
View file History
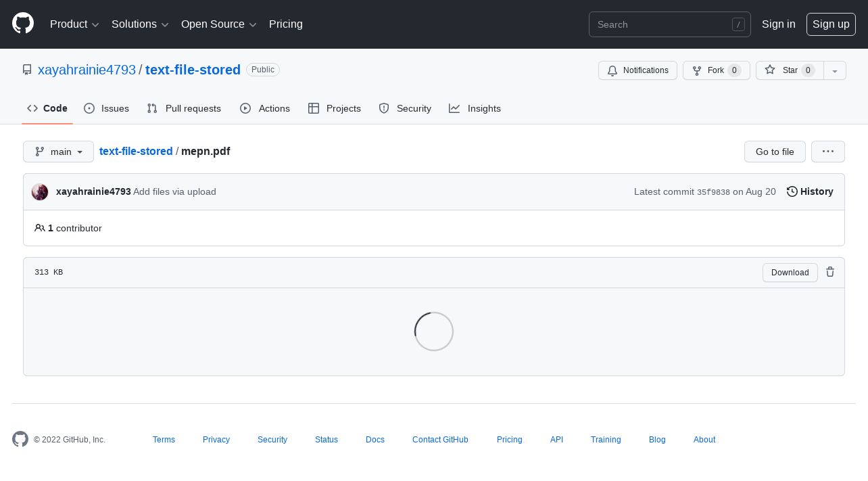point(810,191)
